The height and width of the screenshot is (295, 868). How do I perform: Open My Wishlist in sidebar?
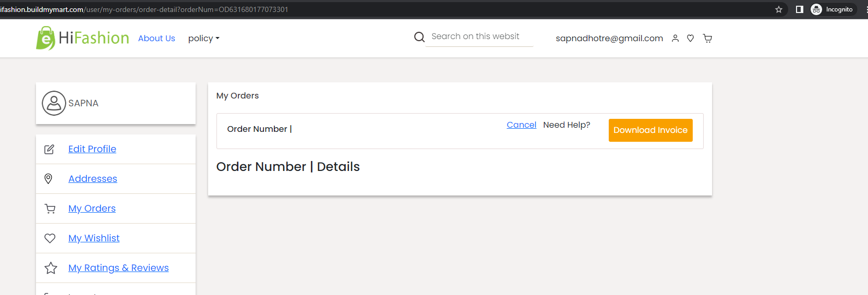click(94, 238)
